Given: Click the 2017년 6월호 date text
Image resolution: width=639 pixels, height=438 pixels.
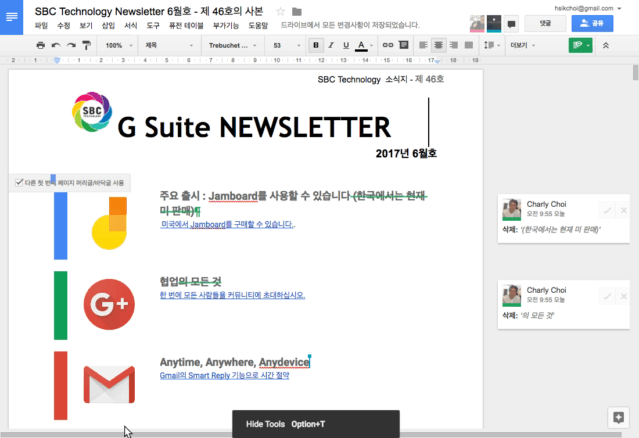Looking at the screenshot, I should click(x=406, y=154).
